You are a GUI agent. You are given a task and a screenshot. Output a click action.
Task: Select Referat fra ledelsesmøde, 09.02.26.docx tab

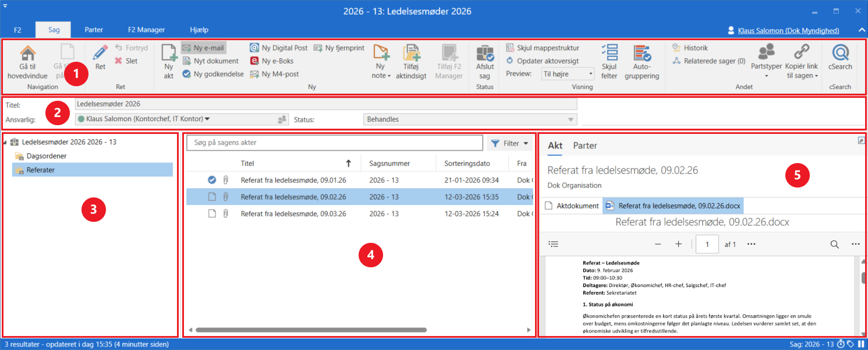point(673,206)
